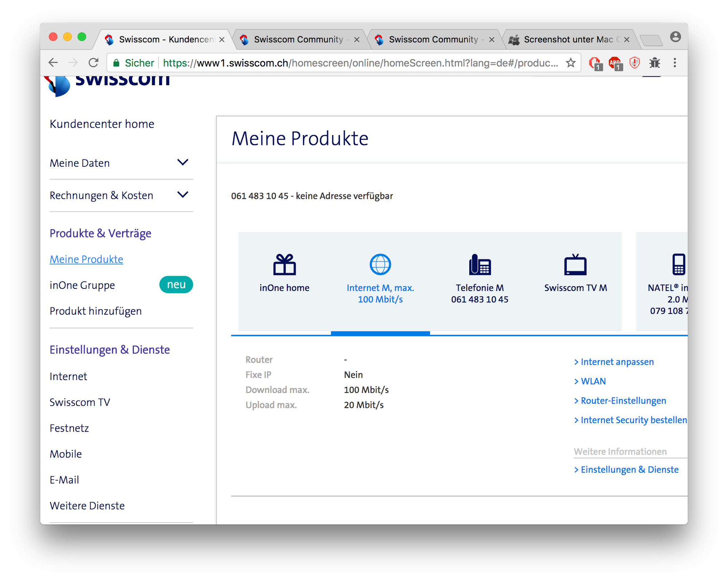Expand the Rechnungen & Kosten chevron
Screen dimensions: 728x582
[x=183, y=194]
